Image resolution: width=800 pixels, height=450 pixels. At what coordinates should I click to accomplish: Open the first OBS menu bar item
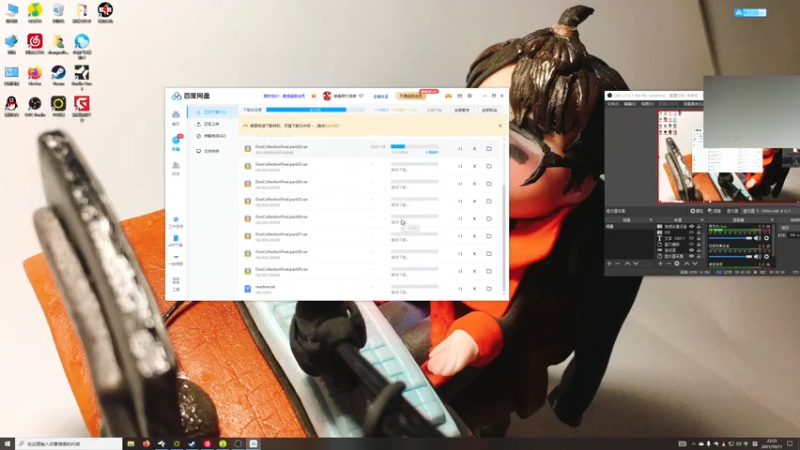[613, 104]
